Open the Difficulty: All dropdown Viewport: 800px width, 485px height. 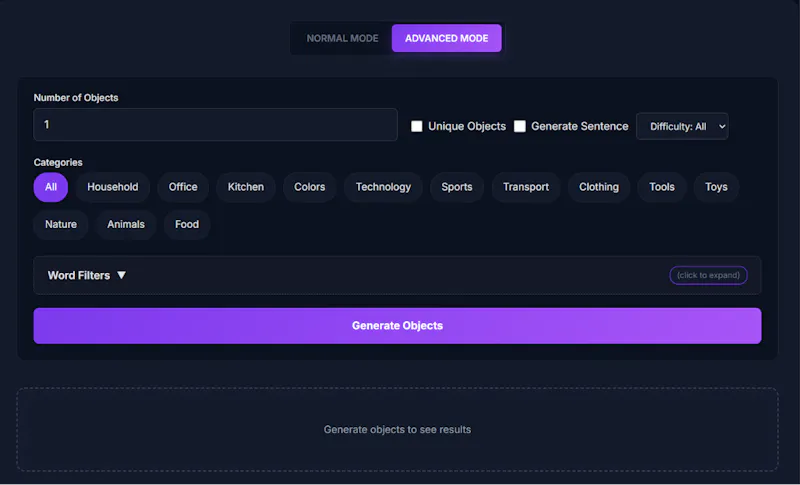pos(682,126)
